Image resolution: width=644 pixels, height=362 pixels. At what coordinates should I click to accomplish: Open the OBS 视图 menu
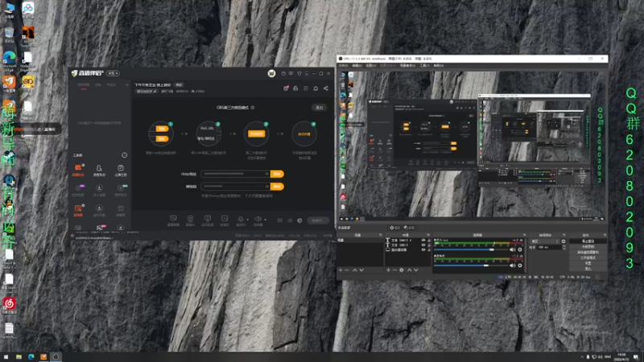coord(371,66)
